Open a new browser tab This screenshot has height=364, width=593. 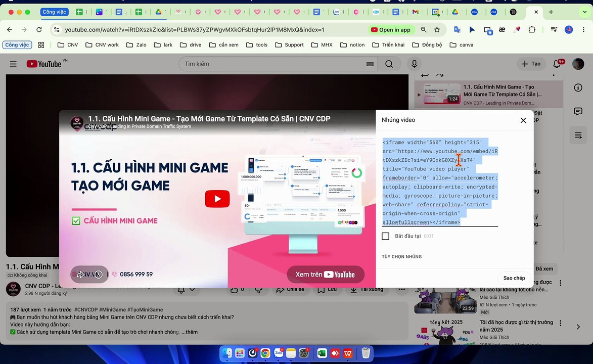pos(551,12)
